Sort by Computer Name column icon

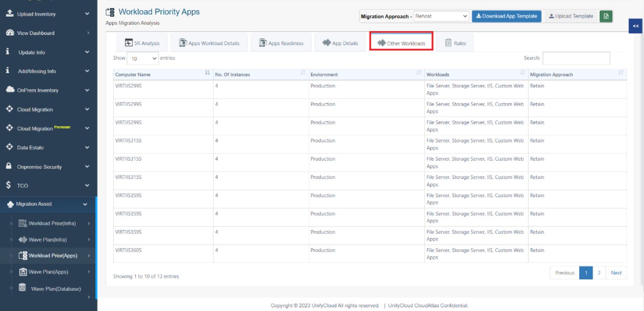pyautogui.click(x=208, y=73)
